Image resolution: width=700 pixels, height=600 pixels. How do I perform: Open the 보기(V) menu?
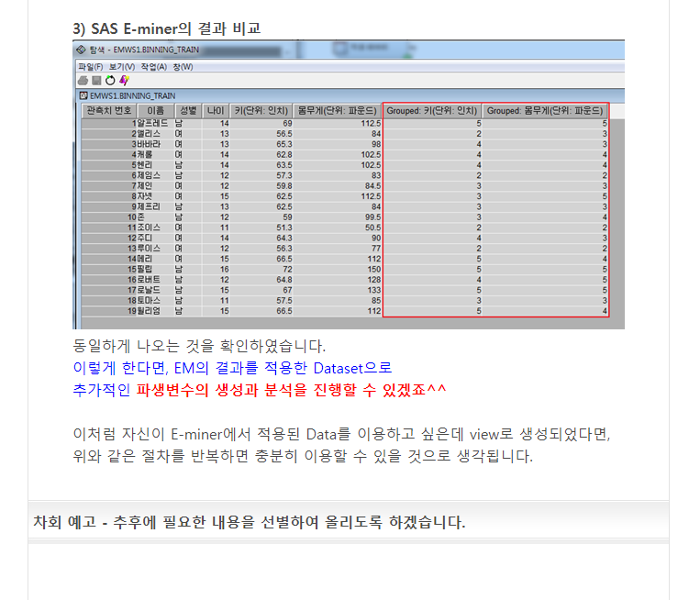pos(122,67)
